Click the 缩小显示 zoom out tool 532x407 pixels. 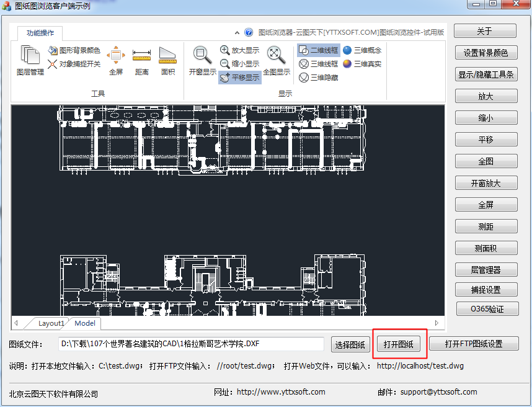[239, 64]
